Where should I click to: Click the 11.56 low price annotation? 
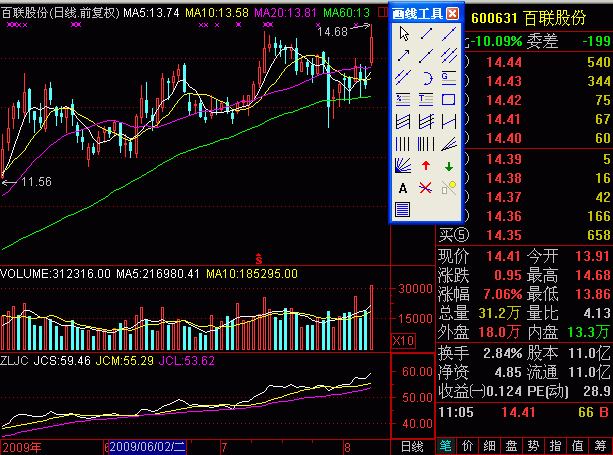click(x=36, y=182)
